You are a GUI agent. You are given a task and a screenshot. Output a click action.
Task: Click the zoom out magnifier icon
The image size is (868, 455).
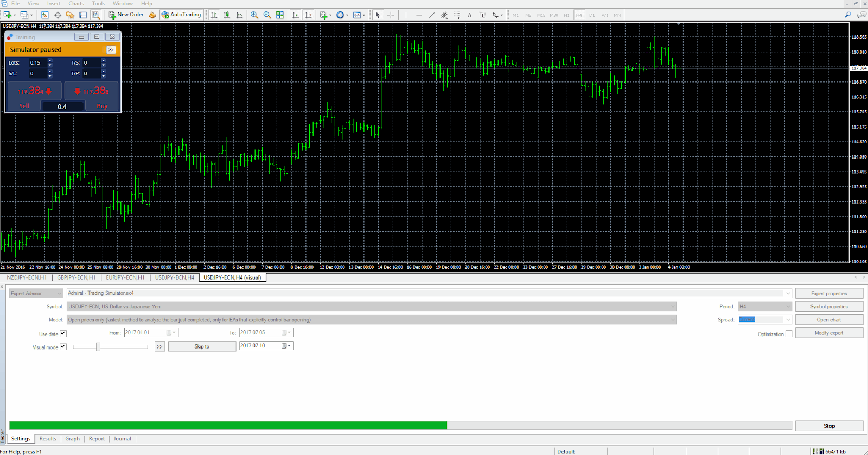click(267, 15)
